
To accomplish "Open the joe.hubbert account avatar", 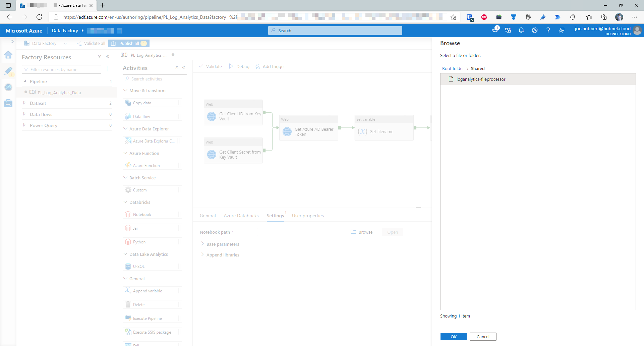I will coord(638,31).
